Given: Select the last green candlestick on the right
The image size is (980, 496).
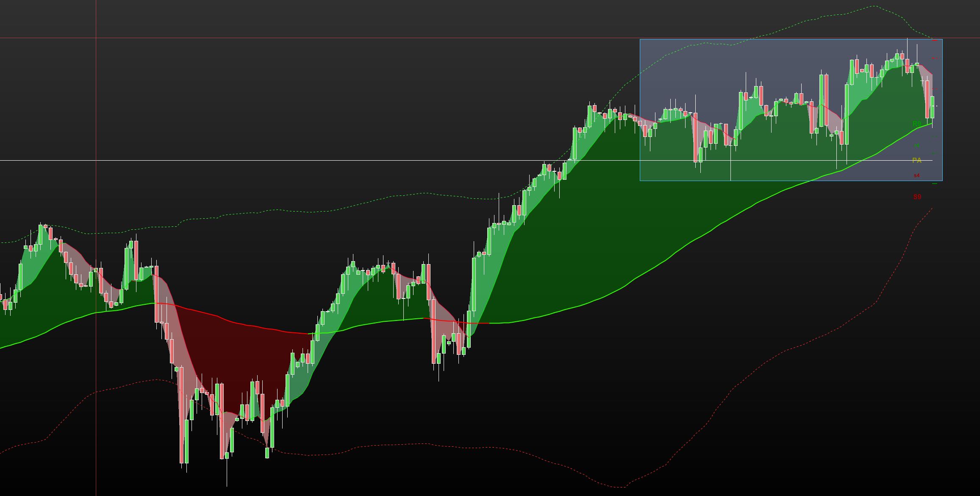Looking at the screenshot, I should point(932,107).
